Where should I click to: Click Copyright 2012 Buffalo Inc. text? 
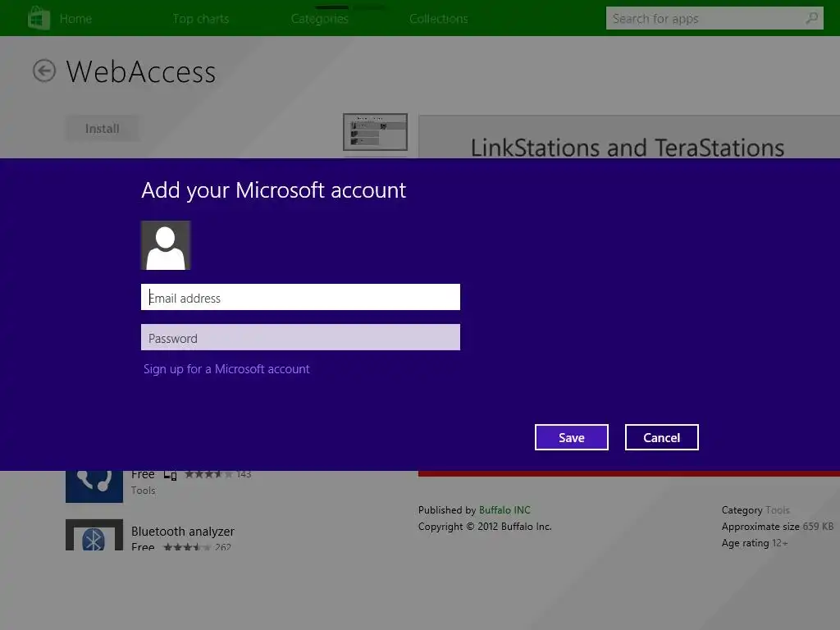485,527
